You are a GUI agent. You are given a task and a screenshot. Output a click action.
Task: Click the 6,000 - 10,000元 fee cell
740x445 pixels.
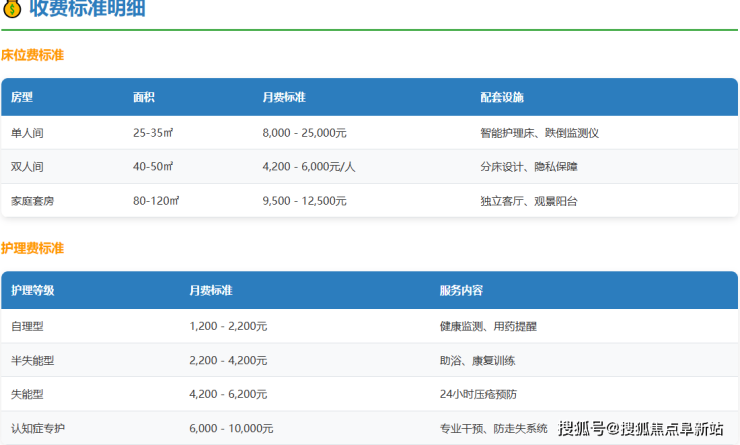pos(231,428)
